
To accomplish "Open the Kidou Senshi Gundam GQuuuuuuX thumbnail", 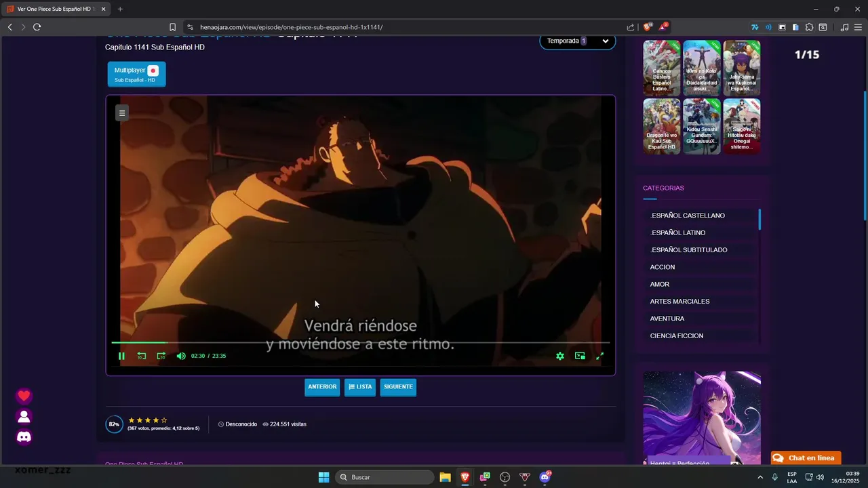I will point(702,126).
